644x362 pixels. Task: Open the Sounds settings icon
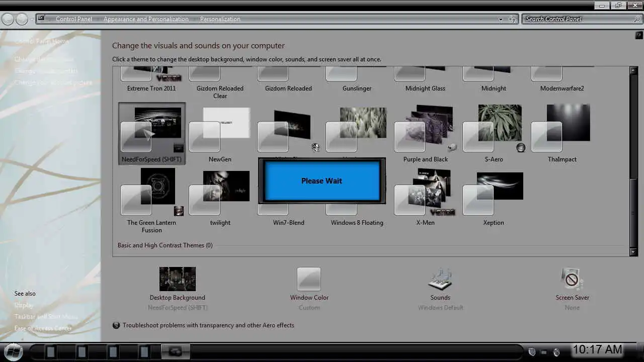tap(440, 279)
